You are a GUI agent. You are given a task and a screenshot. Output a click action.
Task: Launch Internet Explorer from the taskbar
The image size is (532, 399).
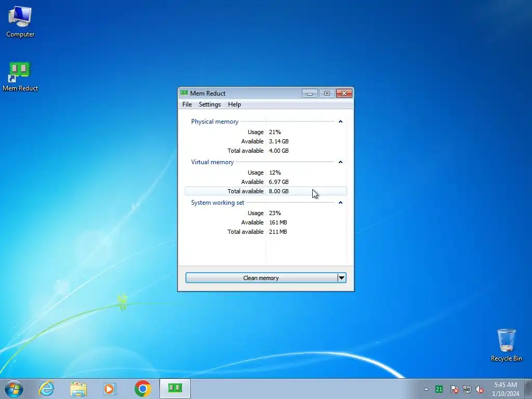point(46,389)
